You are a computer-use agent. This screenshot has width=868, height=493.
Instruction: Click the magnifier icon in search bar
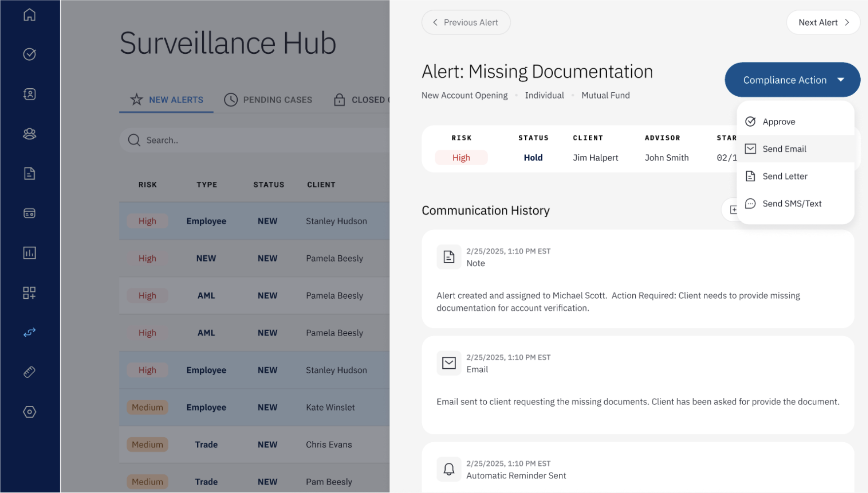coord(134,140)
